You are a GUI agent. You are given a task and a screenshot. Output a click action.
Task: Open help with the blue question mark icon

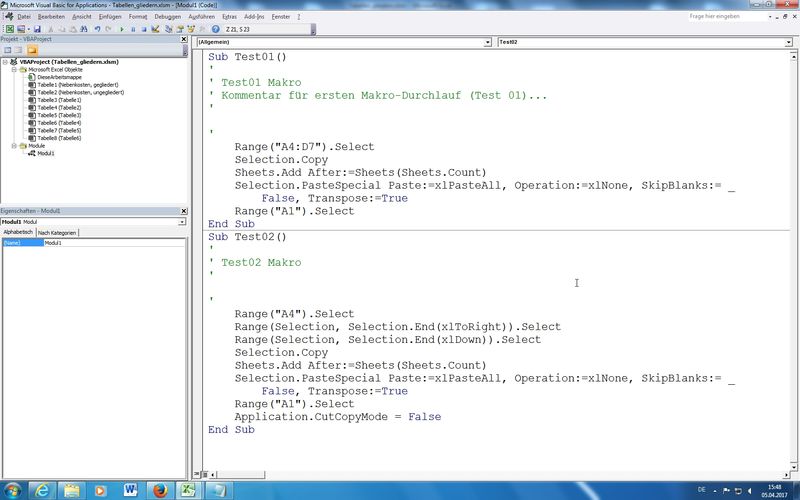coord(215,29)
